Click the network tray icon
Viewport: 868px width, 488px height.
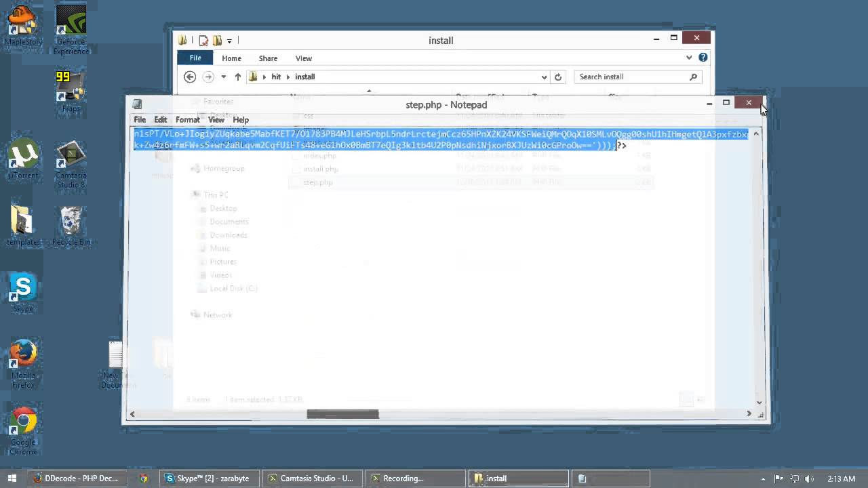coord(795,479)
